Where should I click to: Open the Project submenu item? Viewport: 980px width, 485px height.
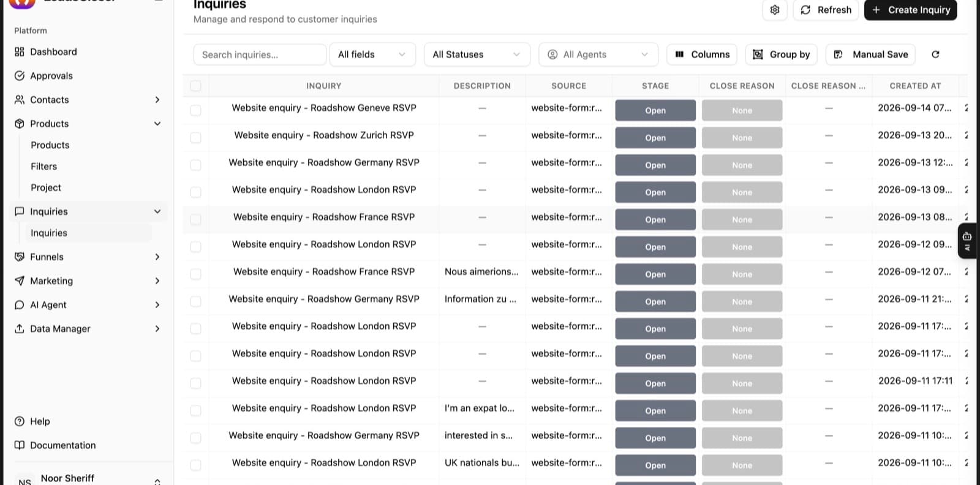46,188
